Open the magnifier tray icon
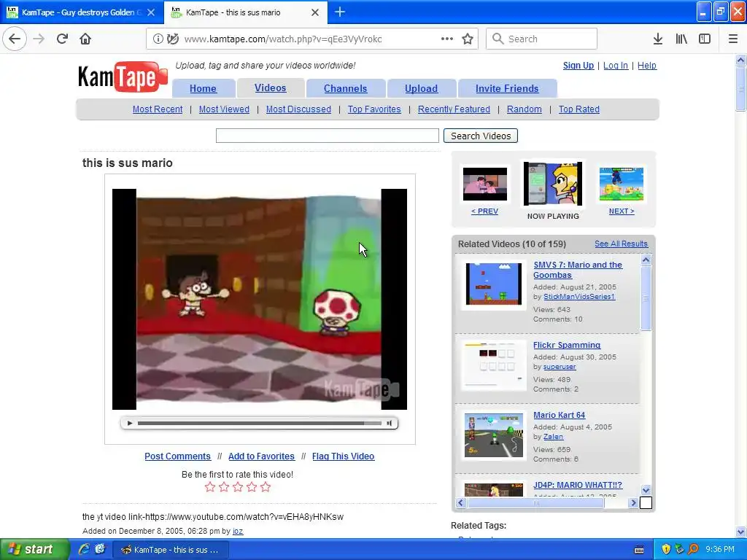747x560 pixels. click(x=693, y=550)
